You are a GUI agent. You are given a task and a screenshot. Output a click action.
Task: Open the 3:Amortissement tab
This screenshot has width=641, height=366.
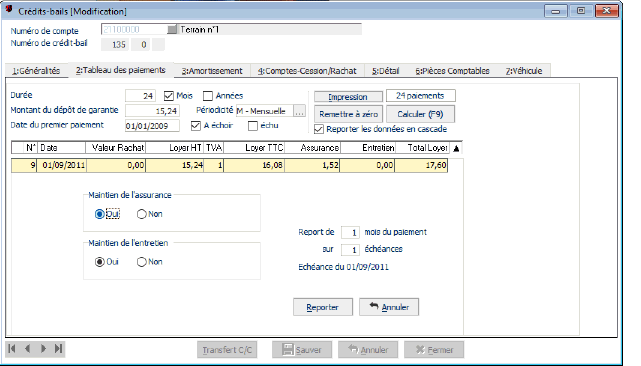(212, 71)
